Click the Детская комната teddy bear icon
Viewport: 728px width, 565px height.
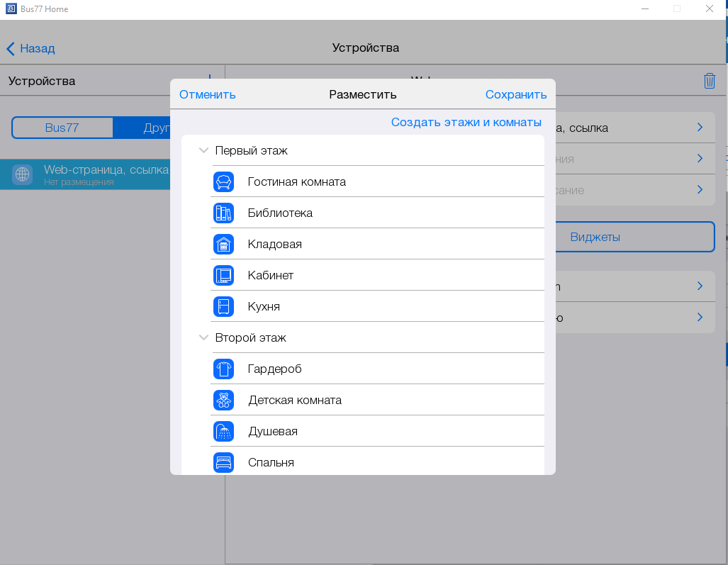click(223, 401)
